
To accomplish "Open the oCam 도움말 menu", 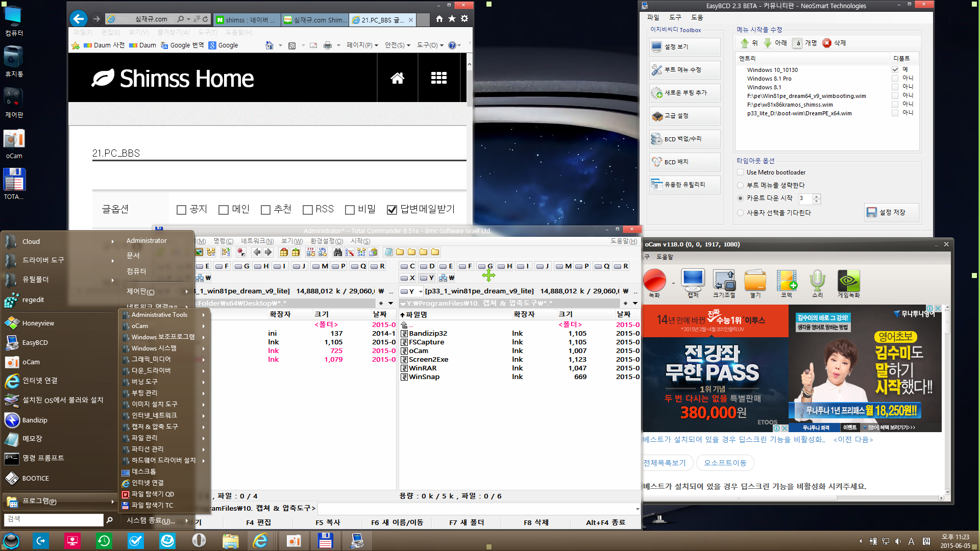I will pyautogui.click(x=665, y=257).
